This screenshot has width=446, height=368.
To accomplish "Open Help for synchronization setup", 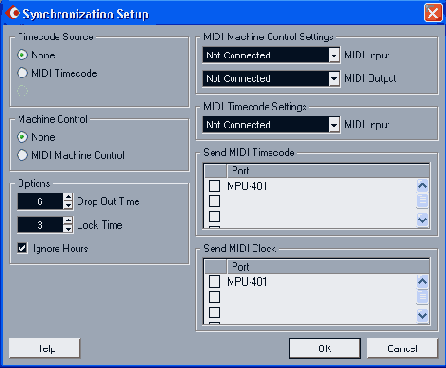I will (x=44, y=349).
